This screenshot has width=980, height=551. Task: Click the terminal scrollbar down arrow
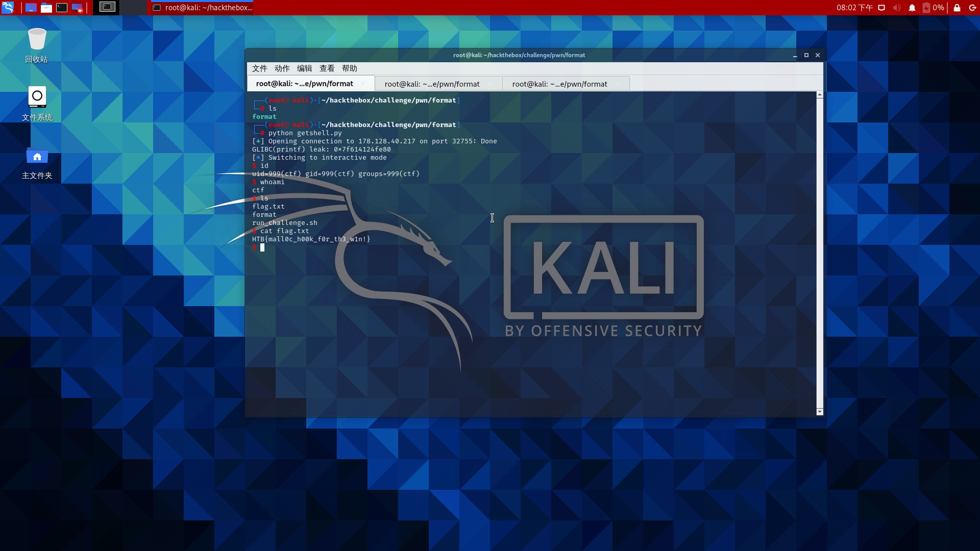coord(820,412)
